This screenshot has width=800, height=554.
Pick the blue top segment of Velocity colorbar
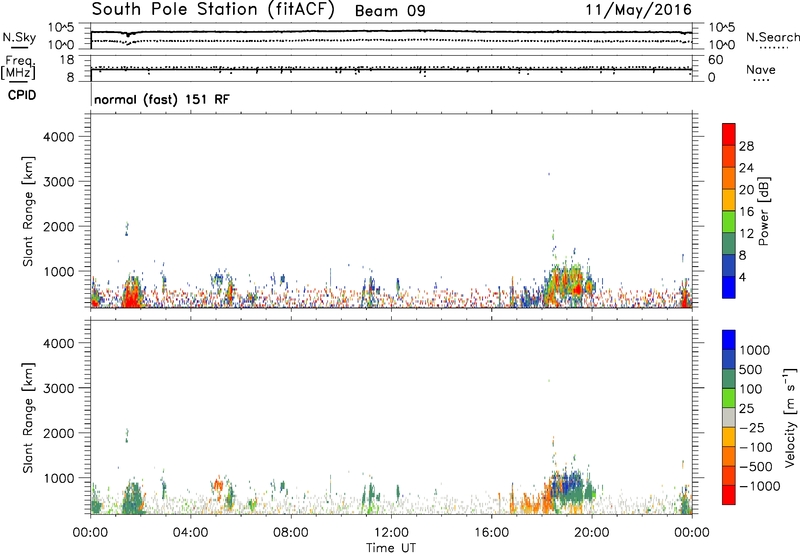[729, 340]
